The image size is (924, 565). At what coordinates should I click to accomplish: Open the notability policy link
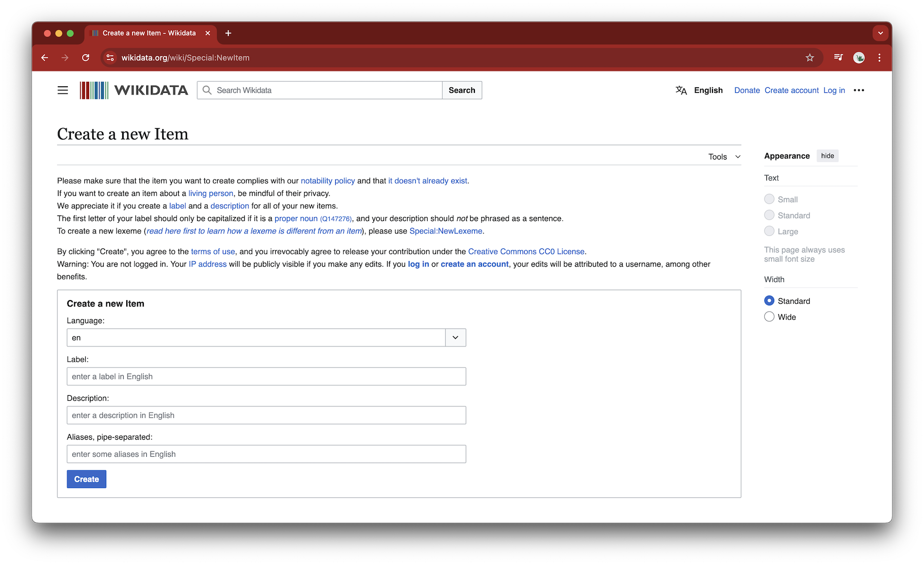pyautogui.click(x=328, y=181)
